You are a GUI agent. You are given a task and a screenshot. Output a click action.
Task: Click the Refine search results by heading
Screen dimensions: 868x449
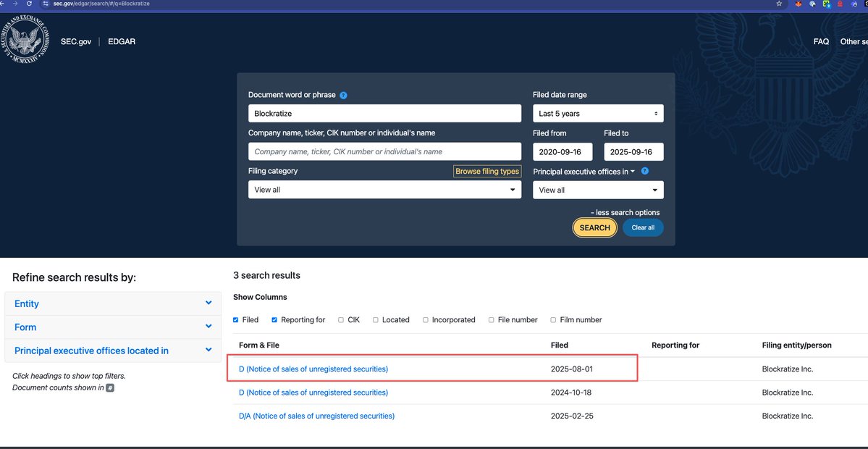coord(74,277)
